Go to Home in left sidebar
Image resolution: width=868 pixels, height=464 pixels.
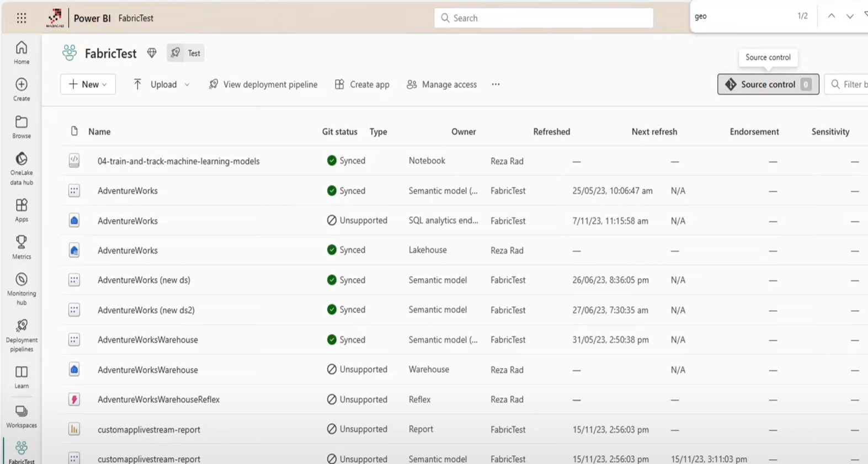click(x=22, y=53)
